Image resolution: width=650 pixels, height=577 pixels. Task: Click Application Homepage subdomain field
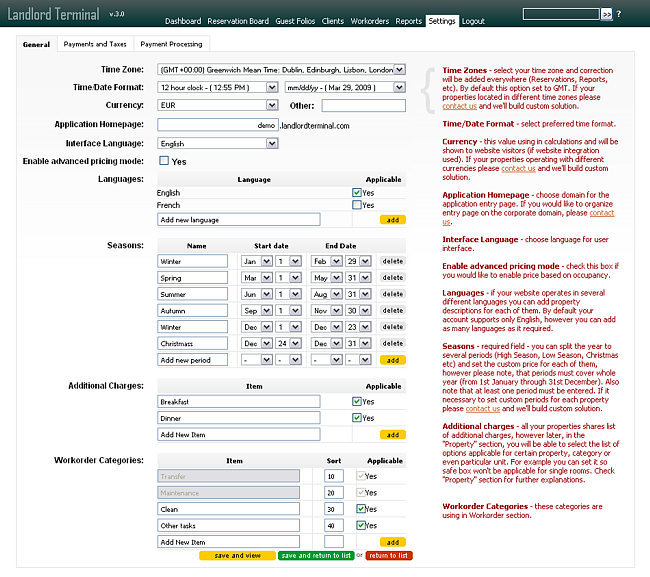[x=218, y=125]
